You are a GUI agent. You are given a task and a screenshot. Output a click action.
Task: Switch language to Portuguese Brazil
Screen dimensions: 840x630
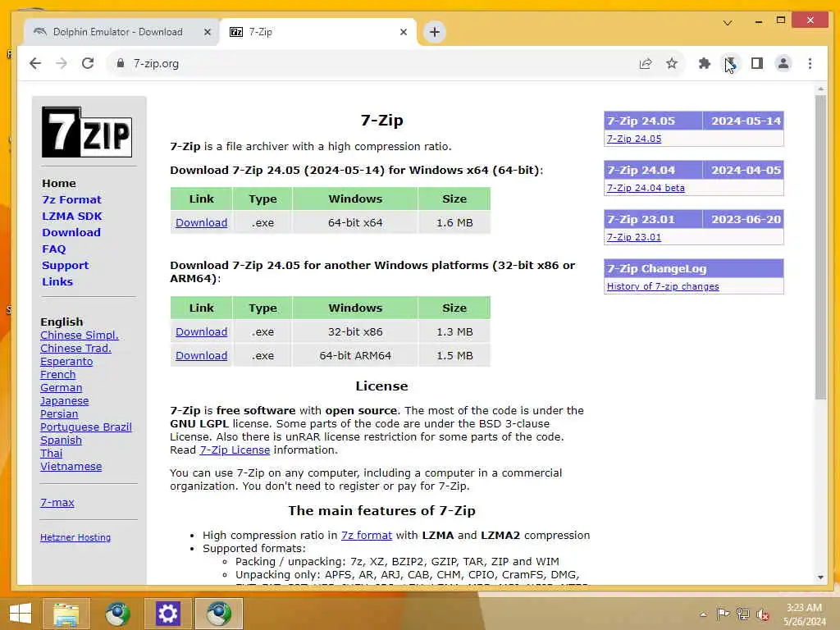(85, 427)
